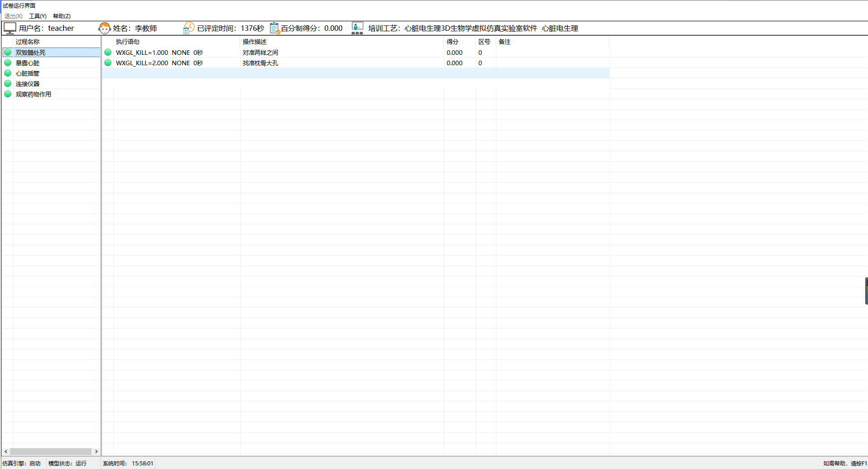Click the clock document icon beside 已评定时间
Image resolution: width=868 pixels, height=469 pixels.
(x=188, y=28)
